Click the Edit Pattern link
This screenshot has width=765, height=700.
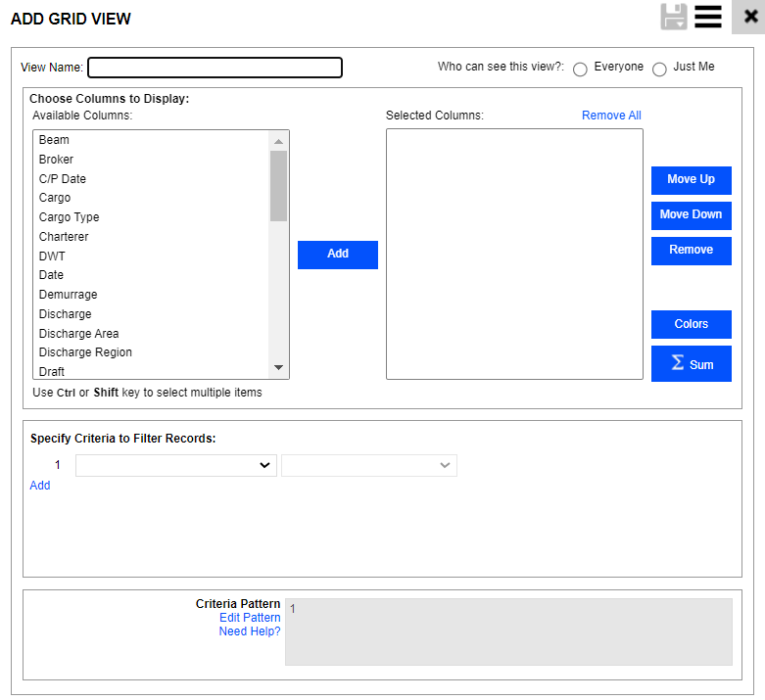(x=250, y=618)
